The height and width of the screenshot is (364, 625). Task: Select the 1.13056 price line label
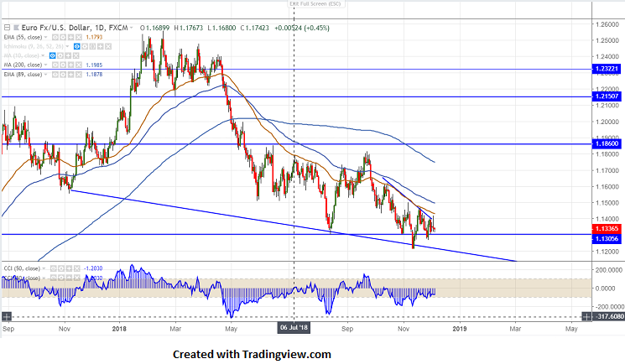607,238
